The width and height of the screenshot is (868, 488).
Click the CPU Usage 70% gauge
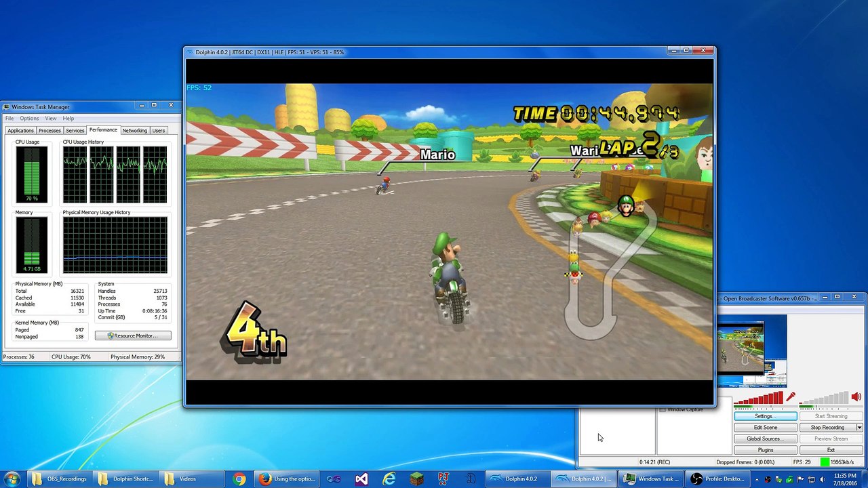point(32,174)
